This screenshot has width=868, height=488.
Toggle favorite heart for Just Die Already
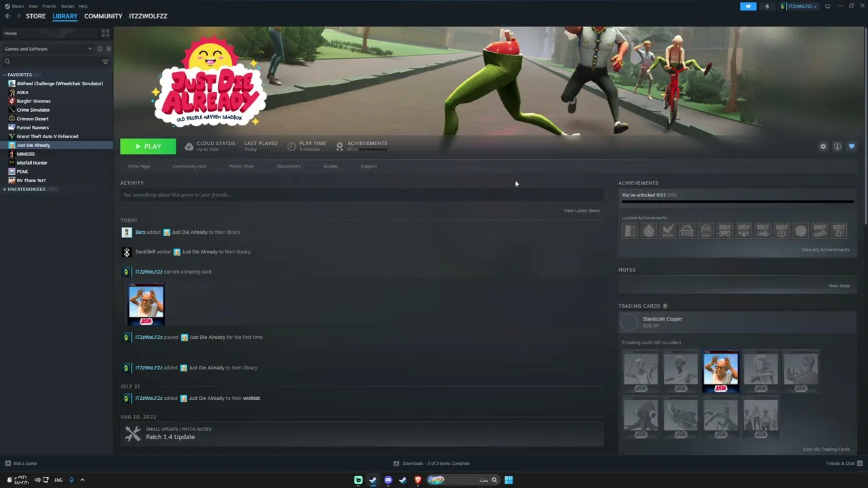pos(852,146)
